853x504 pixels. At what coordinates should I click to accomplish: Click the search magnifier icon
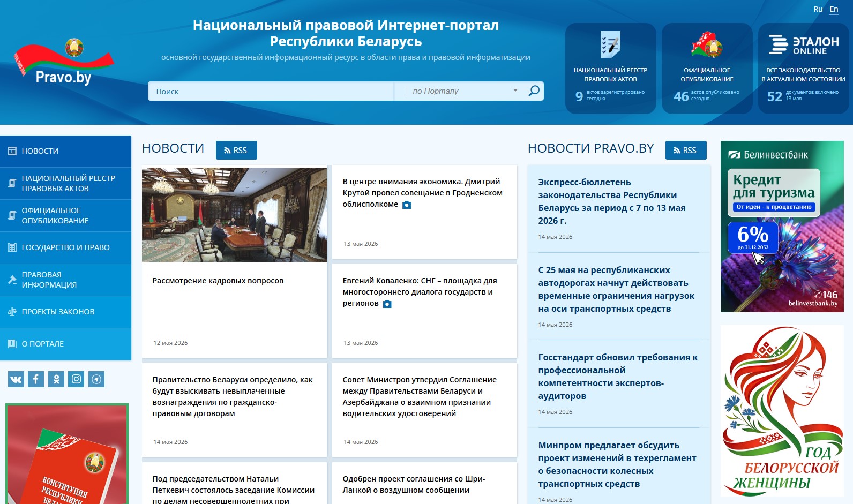[534, 91]
